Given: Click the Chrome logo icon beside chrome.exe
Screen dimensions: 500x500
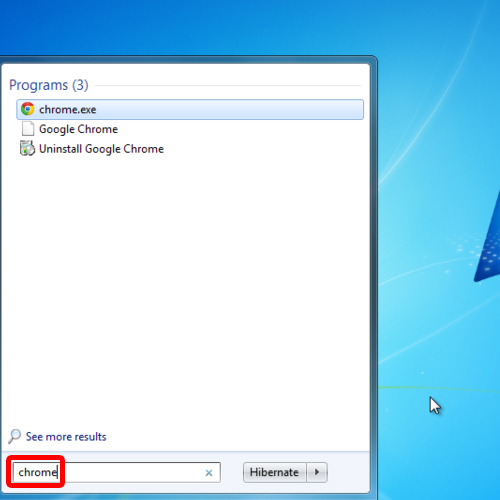Looking at the screenshot, I should point(28,109).
